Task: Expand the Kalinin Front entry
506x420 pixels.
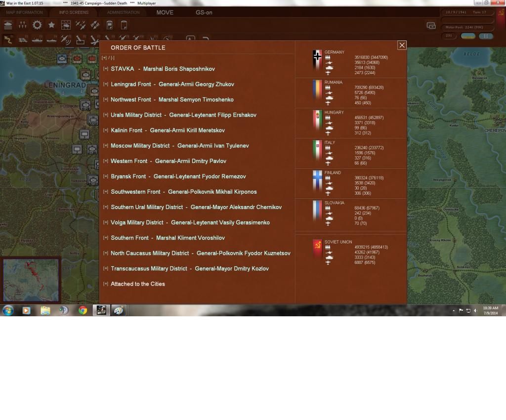Action: click(106, 130)
